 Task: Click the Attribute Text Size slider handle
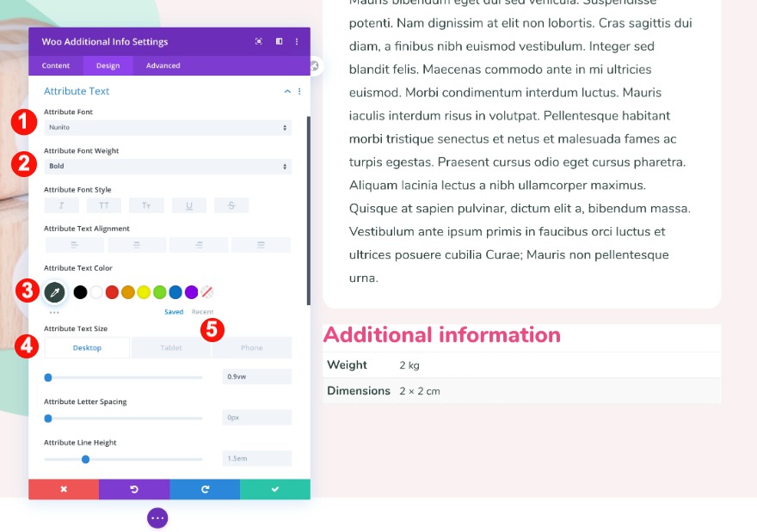pyautogui.click(x=48, y=377)
